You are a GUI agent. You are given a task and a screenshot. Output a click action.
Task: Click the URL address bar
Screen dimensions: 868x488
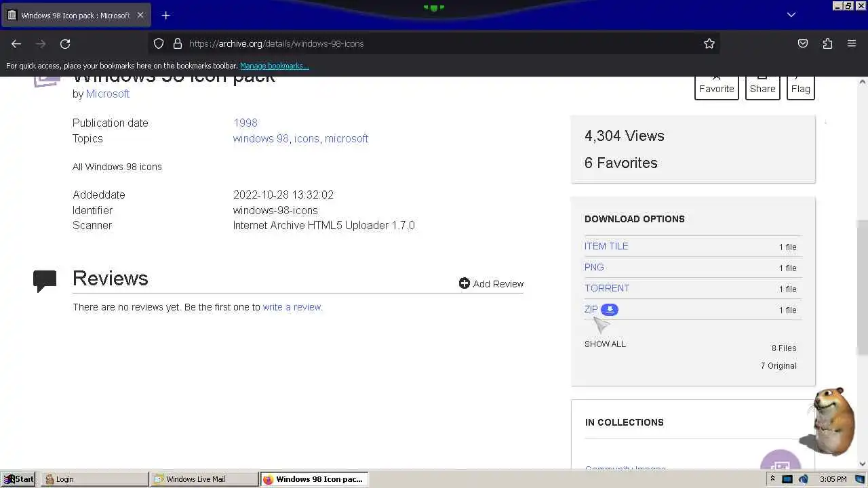pyautogui.click(x=434, y=43)
